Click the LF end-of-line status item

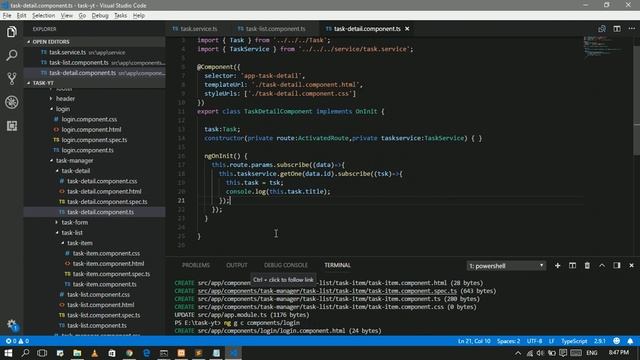point(551,341)
